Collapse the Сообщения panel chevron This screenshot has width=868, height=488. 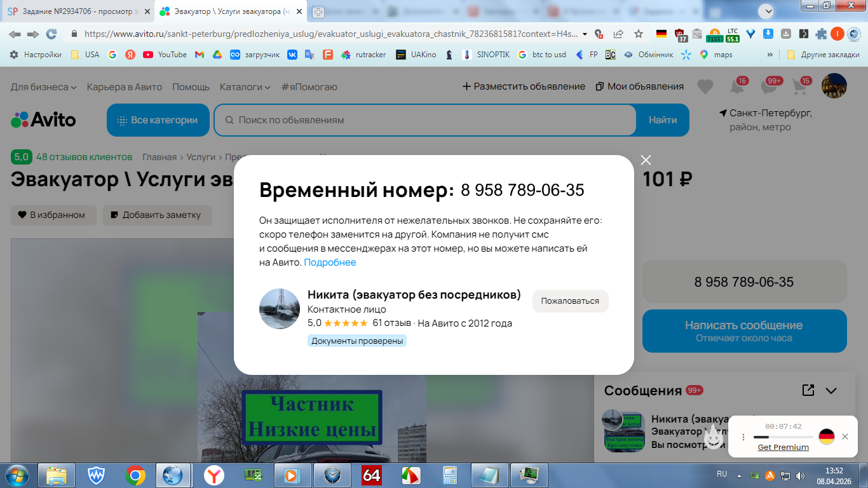click(x=831, y=391)
